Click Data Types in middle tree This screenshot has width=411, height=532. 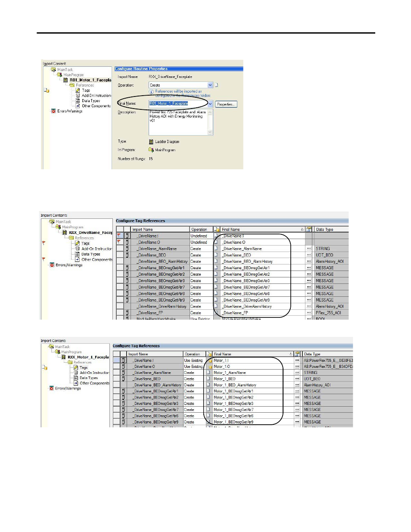point(90,254)
